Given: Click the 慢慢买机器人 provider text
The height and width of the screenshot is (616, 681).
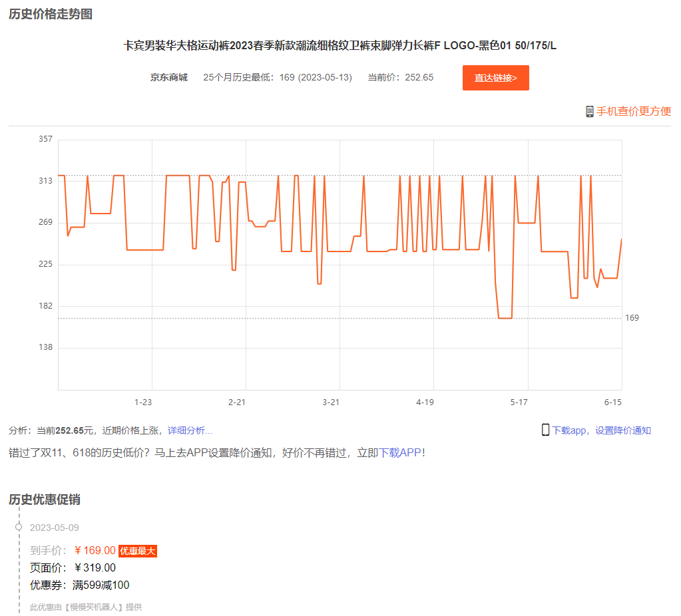Looking at the screenshot, I should coord(94,607).
